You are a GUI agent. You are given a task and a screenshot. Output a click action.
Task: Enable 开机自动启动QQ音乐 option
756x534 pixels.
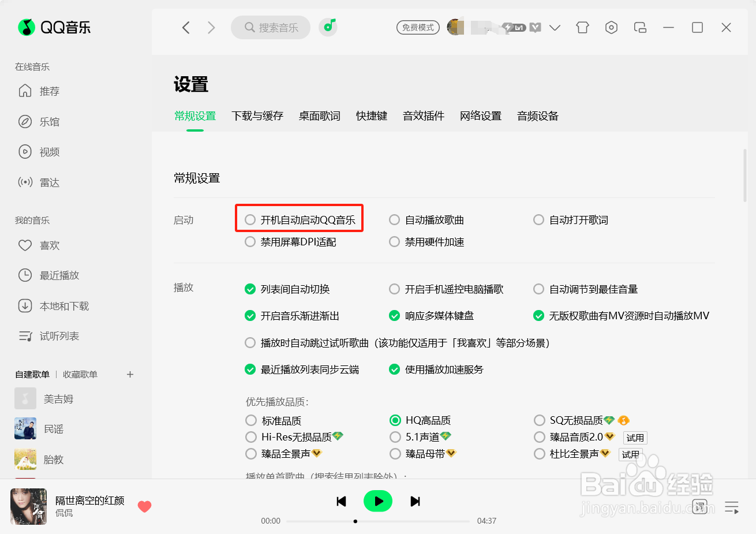pos(250,219)
